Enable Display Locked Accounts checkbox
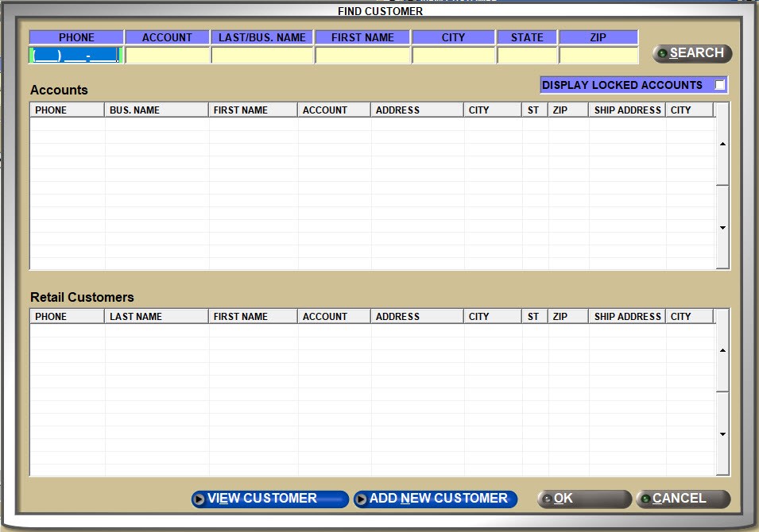The width and height of the screenshot is (759, 532). [x=719, y=85]
